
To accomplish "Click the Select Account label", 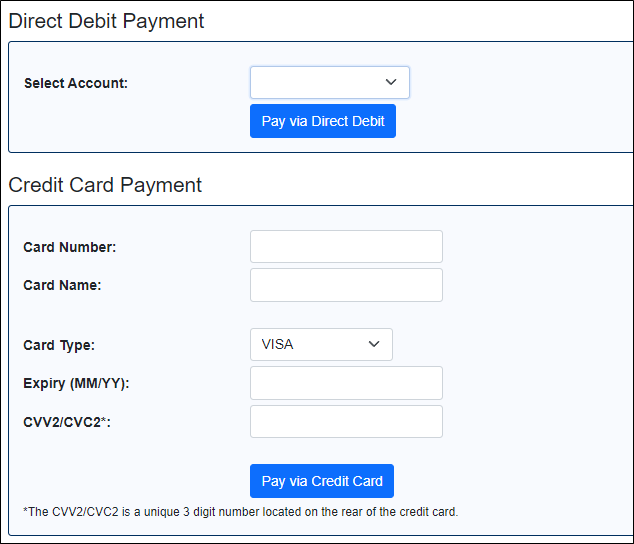I will [x=76, y=83].
